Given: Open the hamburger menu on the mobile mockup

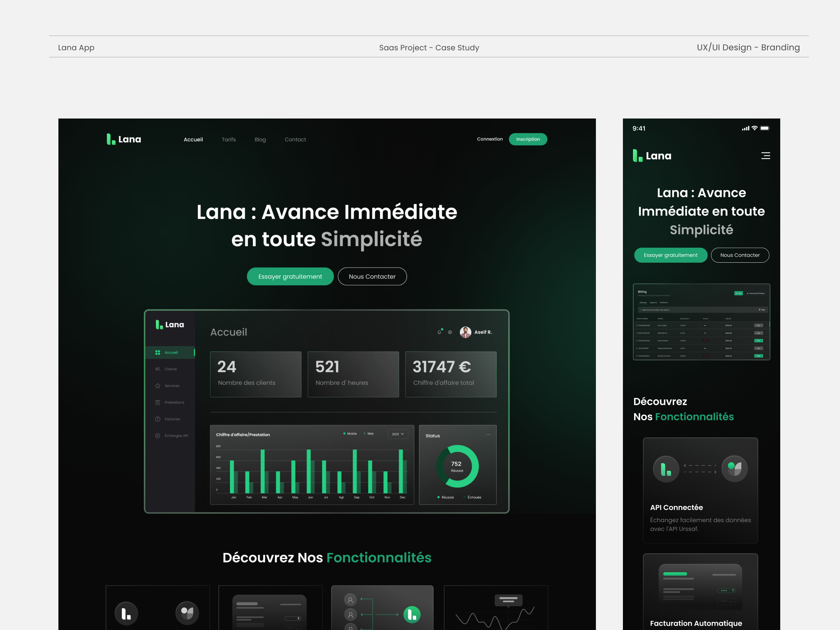Looking at the screenshot, I should [x=766, y=156].
